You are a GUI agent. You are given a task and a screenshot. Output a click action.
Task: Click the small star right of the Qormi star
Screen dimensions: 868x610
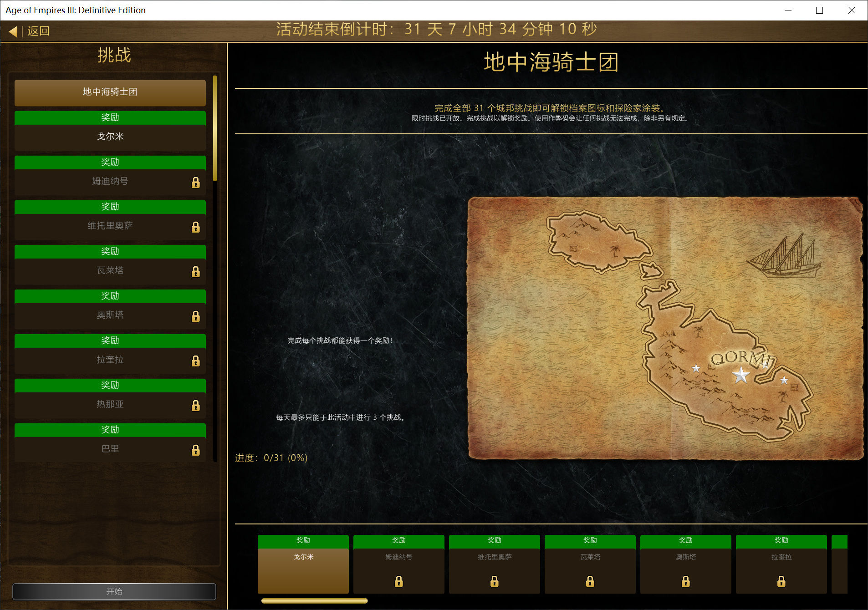[x=784, y=380]
